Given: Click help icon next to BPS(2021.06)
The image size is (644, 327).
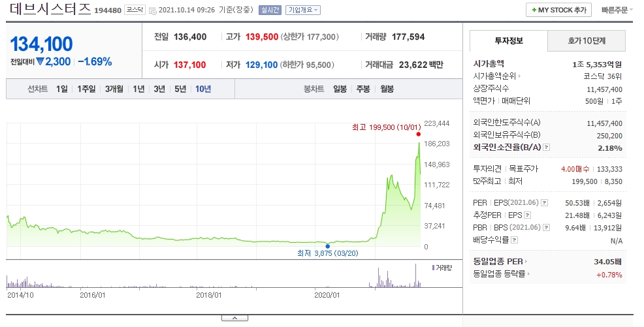Looking at the screenshot, I should pyautogui.click(x=546, y=227).
